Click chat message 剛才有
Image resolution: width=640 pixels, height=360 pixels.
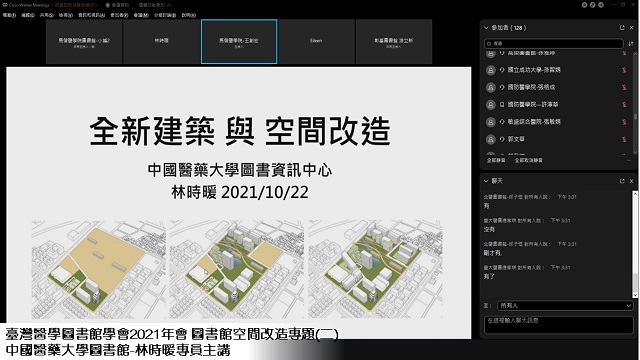pyautogui.click(x=493, y=253)
